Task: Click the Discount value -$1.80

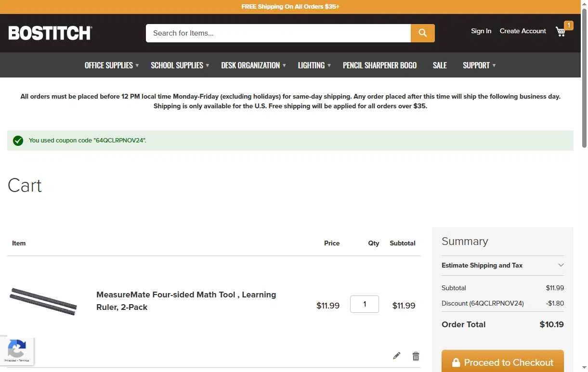Action: pos(555,303)
